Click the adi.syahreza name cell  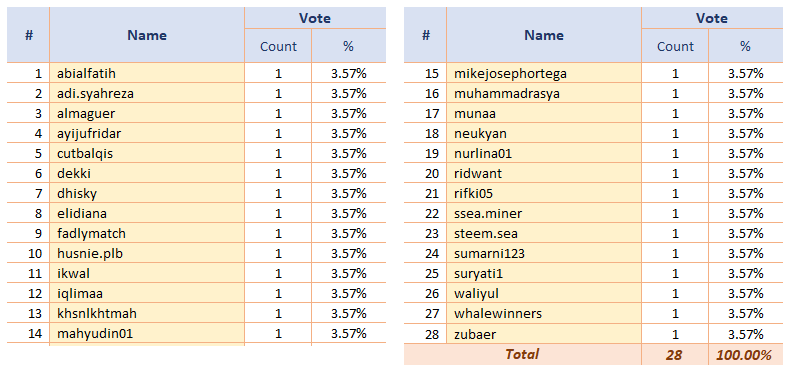click(x=147, y=93)
